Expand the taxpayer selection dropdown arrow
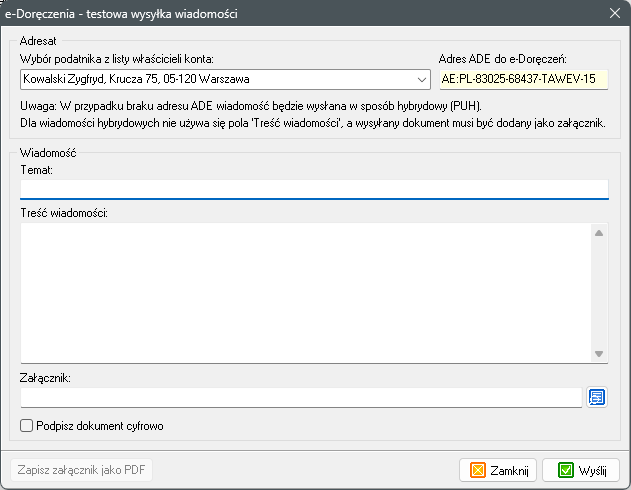631x490 pixels. tap(422, 79)
